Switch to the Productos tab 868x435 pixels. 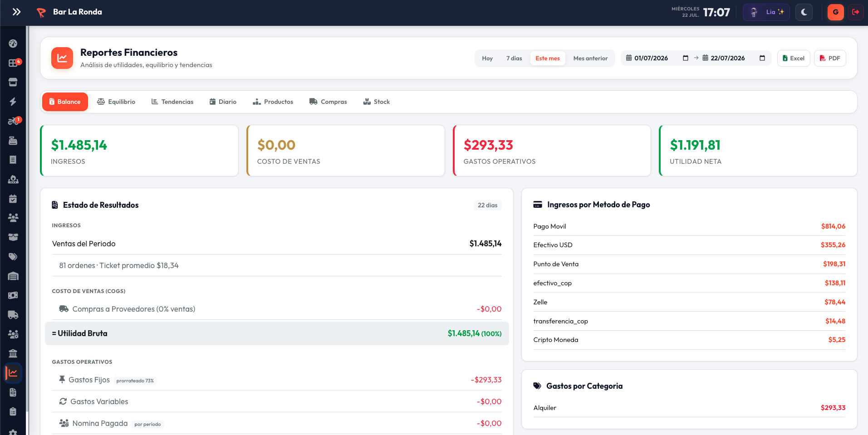(x=273, y=102)
